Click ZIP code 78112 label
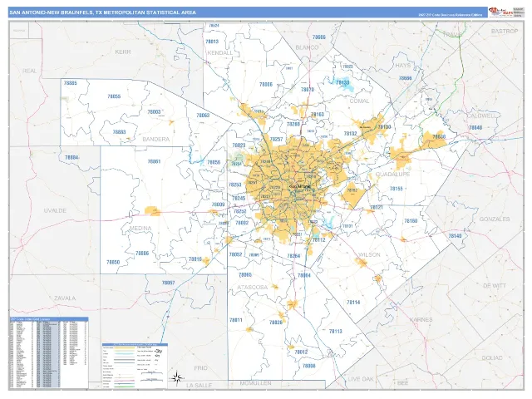The height and width of the screenshot is (399, 532). click(318, 240)
